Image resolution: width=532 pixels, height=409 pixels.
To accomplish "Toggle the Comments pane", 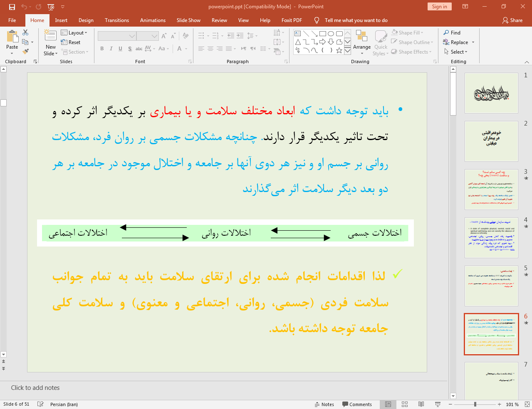I will click(x=357, y=404).
